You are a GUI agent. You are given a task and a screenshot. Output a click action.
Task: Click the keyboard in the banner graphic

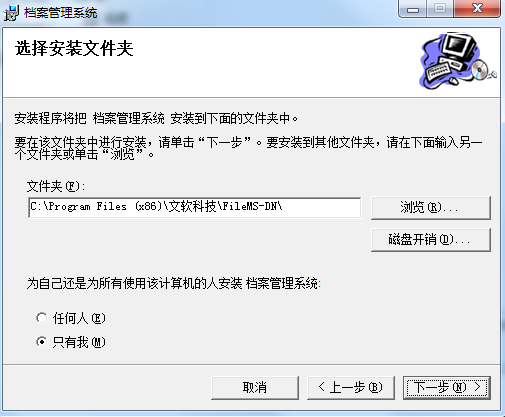[438, 72]
